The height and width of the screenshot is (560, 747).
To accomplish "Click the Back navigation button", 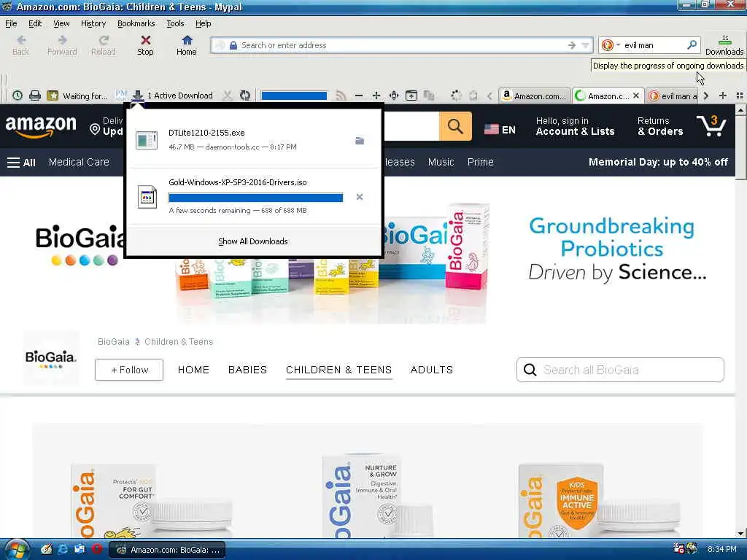I will pyautogui.click(x=20, y=45).
